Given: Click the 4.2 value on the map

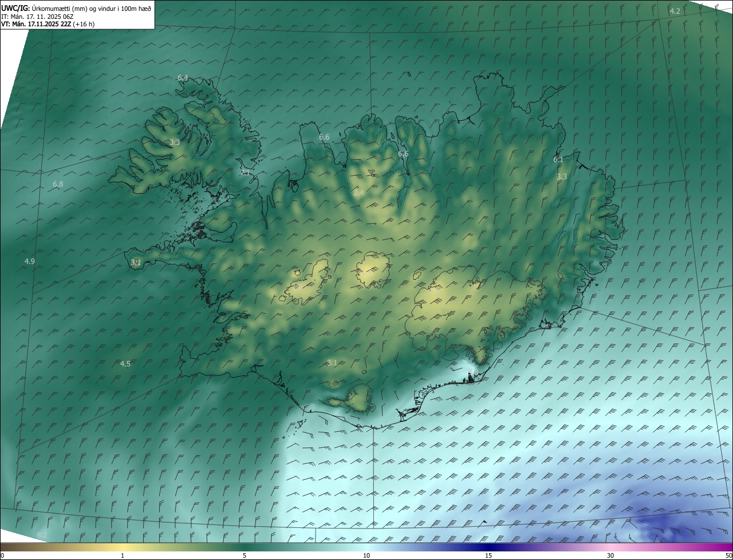Looking at the screenshot, I should click(675, 11).
